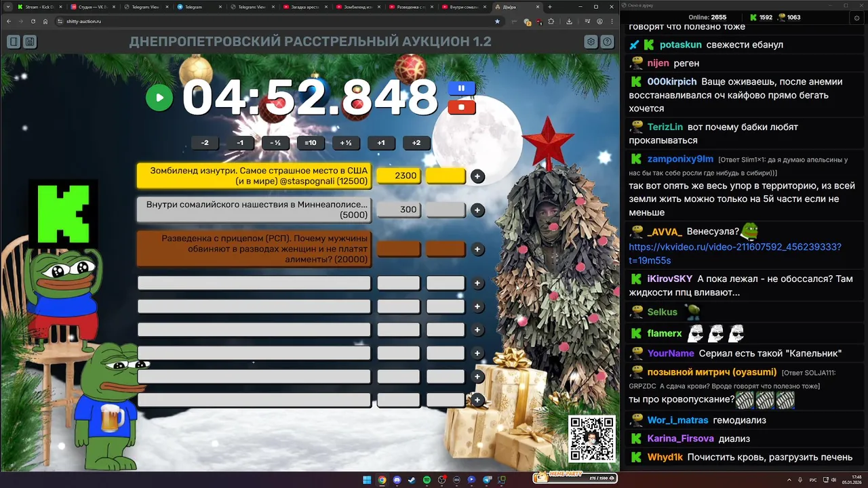
Task: Click the 2300 amount field of first lot
Action: click(x=399, y=176)
